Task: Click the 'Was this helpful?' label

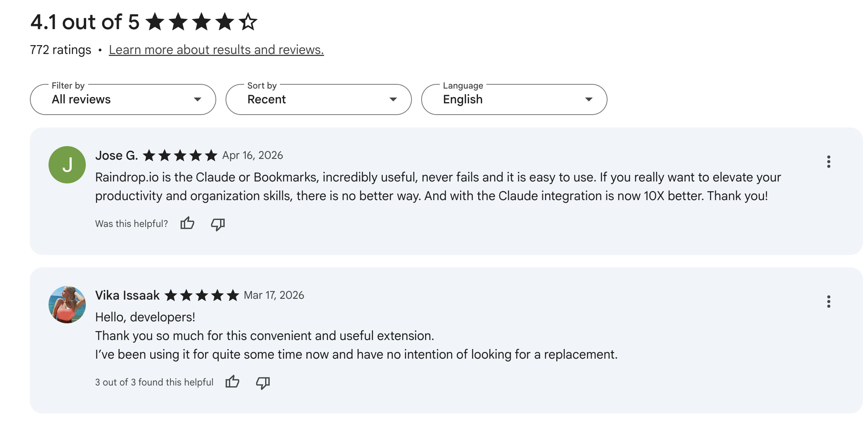Action: [131, 224]
